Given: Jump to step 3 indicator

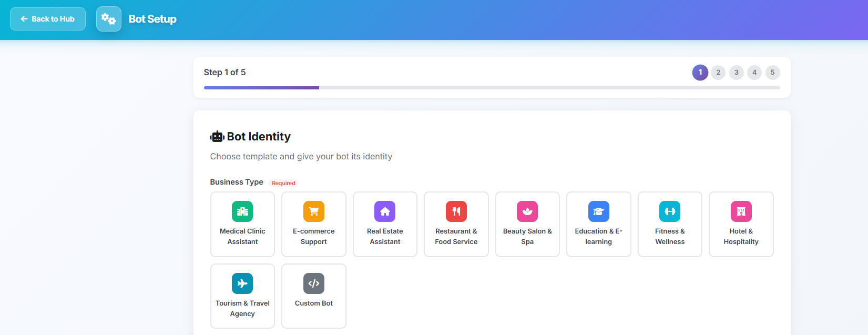Looking at the screenshot, I should (736, 73).
